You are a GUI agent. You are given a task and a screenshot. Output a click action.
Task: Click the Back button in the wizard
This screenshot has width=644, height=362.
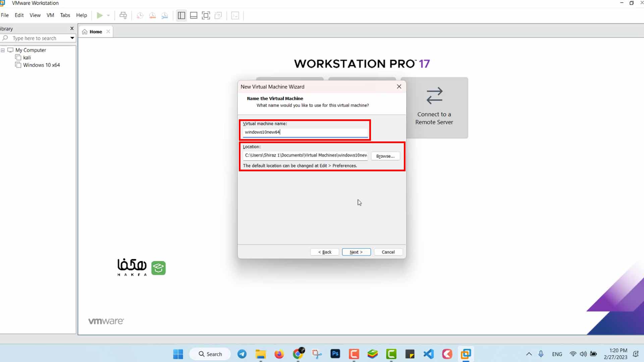point(325,252)
